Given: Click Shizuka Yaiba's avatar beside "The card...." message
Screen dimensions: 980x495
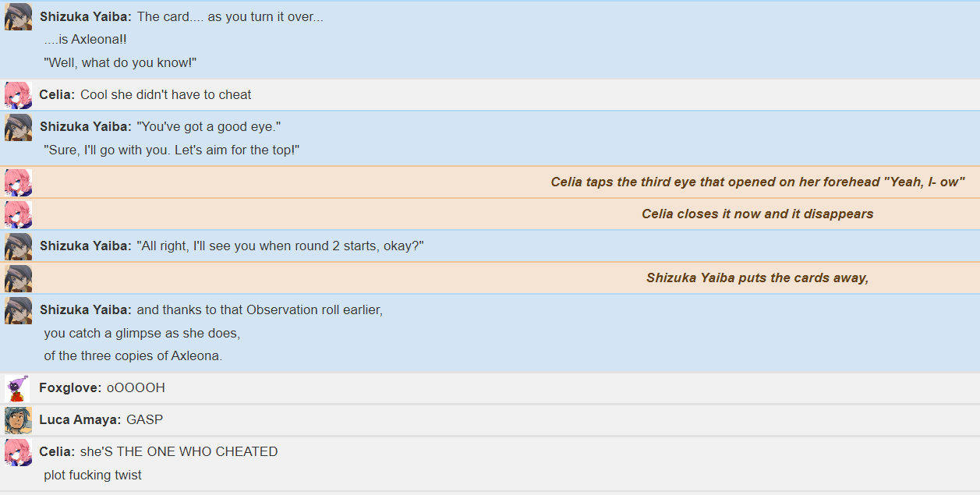Looking at the screenshot, I should coord(18,16).
